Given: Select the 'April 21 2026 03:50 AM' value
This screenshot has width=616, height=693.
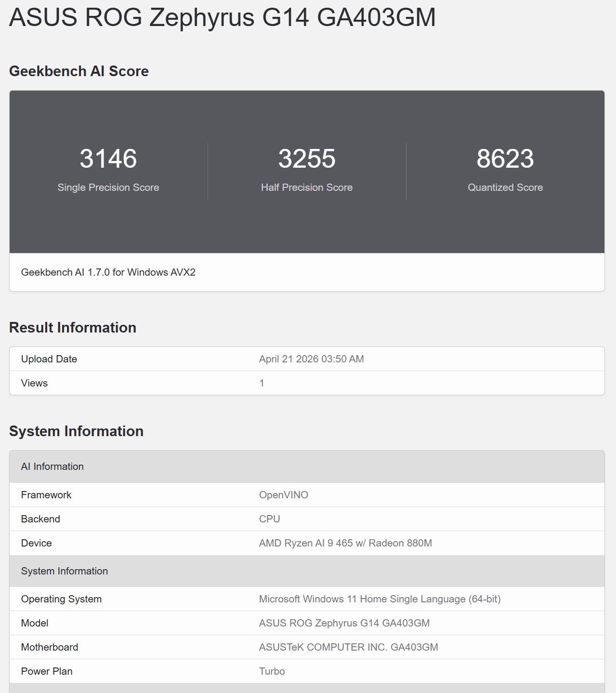Looking at the screenshot, I should (312, 359).
